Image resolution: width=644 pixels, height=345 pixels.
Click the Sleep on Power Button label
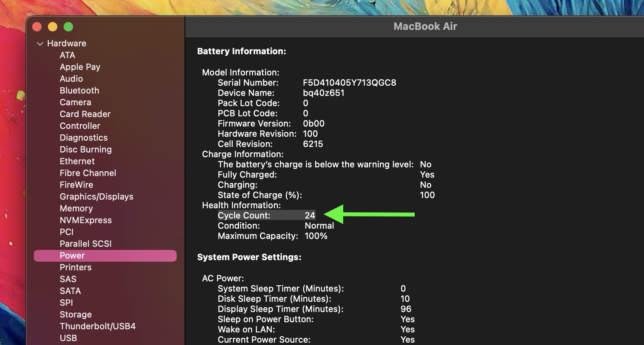(x=266, y=319)
